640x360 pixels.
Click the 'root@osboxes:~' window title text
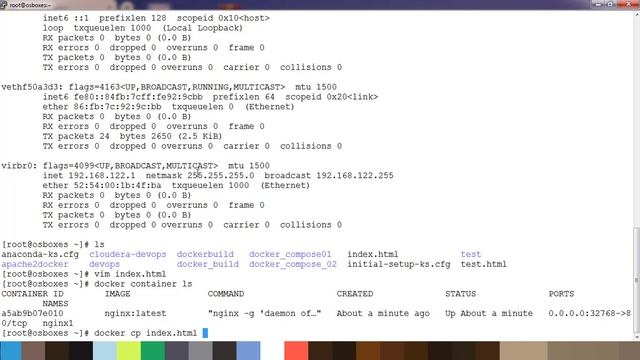(30, 5)
